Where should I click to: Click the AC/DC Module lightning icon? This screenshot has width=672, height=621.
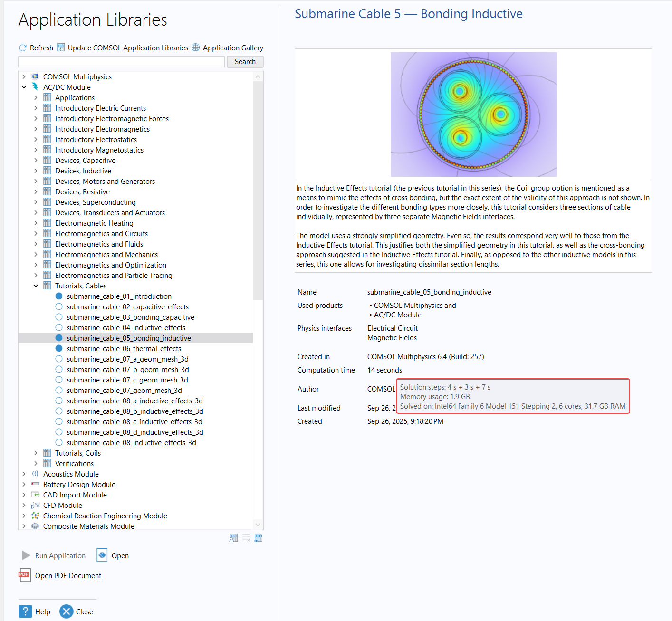[35, 87]
